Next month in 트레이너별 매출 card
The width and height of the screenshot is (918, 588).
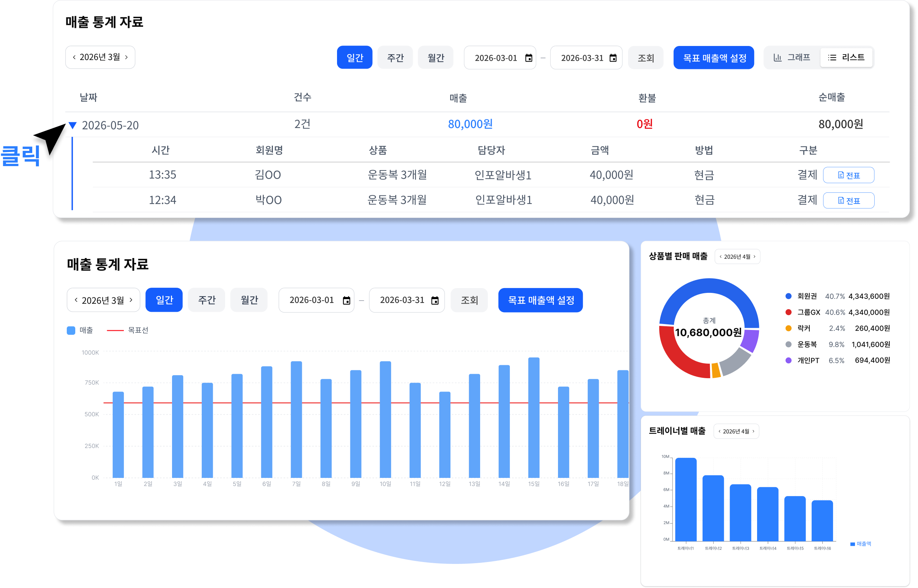753,432
